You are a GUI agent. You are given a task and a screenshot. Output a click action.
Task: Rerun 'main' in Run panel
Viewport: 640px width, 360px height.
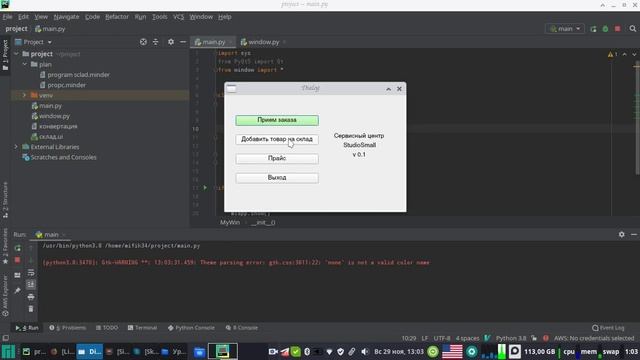pos(18,248)
